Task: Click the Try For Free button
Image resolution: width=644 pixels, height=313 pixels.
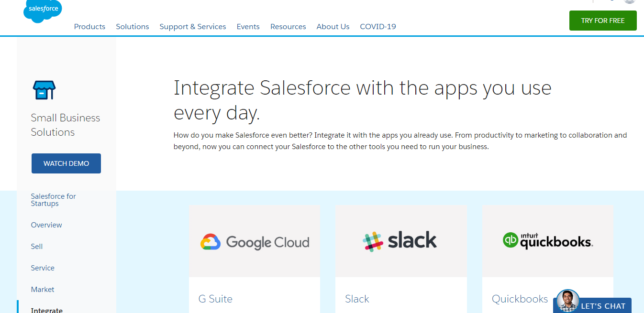Action: (603, 21)
